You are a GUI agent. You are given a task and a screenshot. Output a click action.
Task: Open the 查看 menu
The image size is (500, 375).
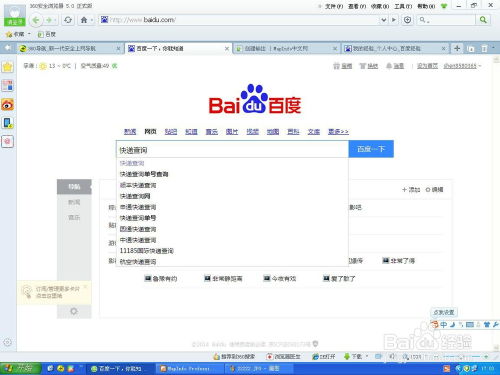(357, 6)
